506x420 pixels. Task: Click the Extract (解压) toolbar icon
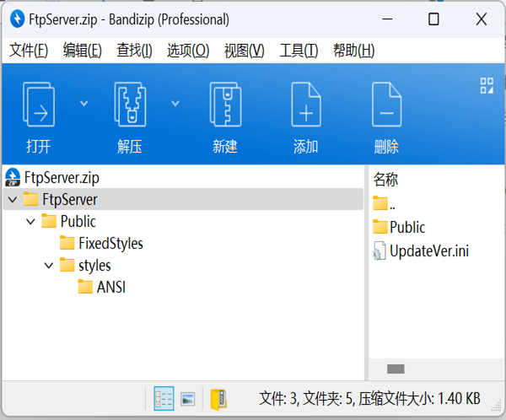click(130, 105)
